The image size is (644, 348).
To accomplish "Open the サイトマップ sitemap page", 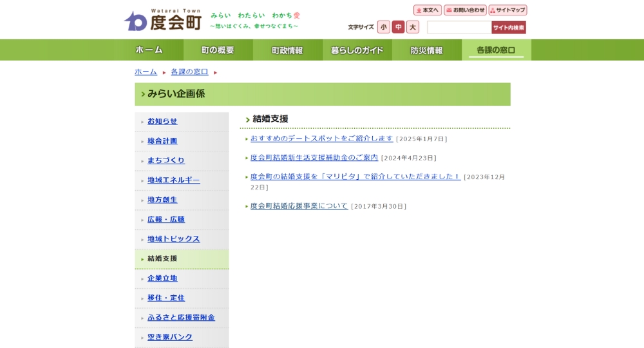I will pos(507,10).
